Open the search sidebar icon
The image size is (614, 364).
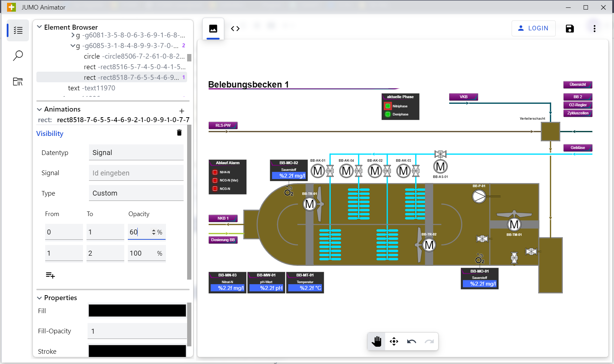click(18, 55)
